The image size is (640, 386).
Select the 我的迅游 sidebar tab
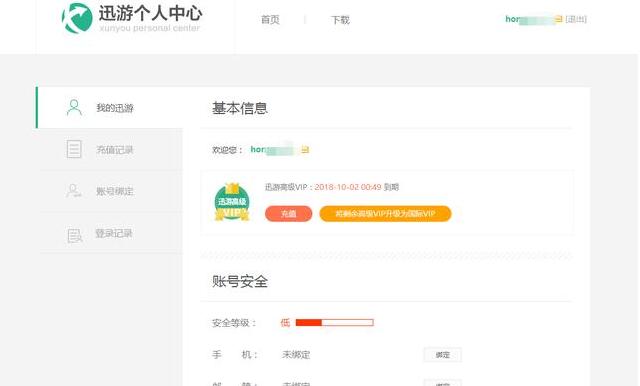(109, 108)
